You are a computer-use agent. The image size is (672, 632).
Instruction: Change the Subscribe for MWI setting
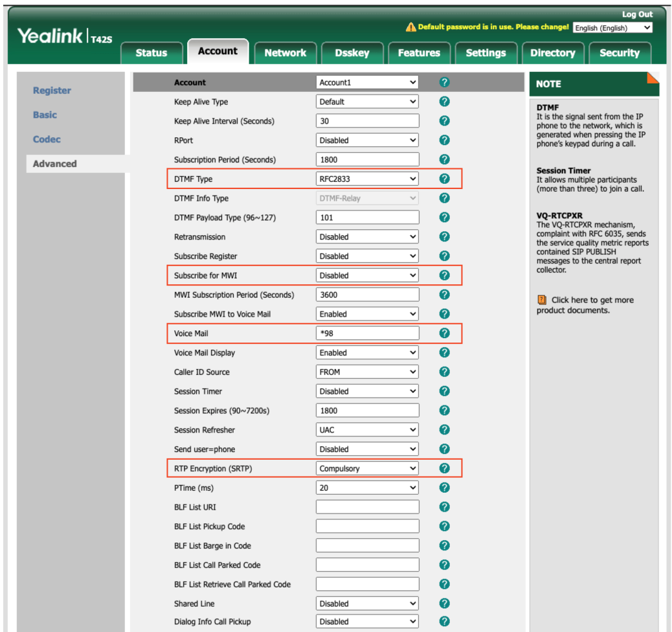[x=367, y=275]
